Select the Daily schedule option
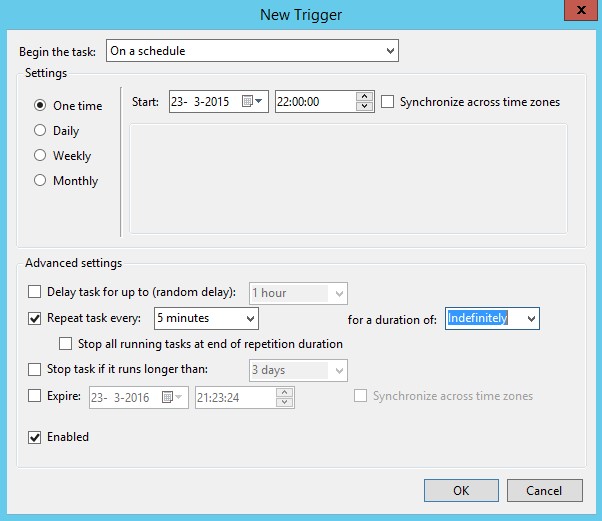This screenshot has width=602, height=521. [x=41, y=130]
